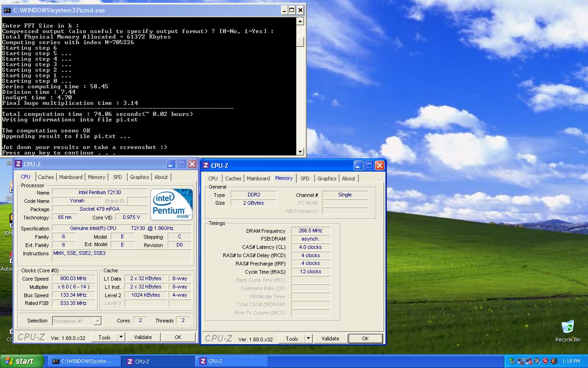
Task: Click the Channel # value 'Single'
Action: tap(345, 195)
